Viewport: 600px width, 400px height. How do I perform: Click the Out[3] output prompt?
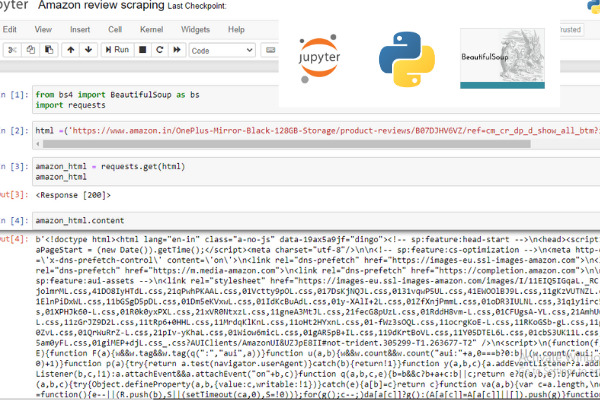14,195
